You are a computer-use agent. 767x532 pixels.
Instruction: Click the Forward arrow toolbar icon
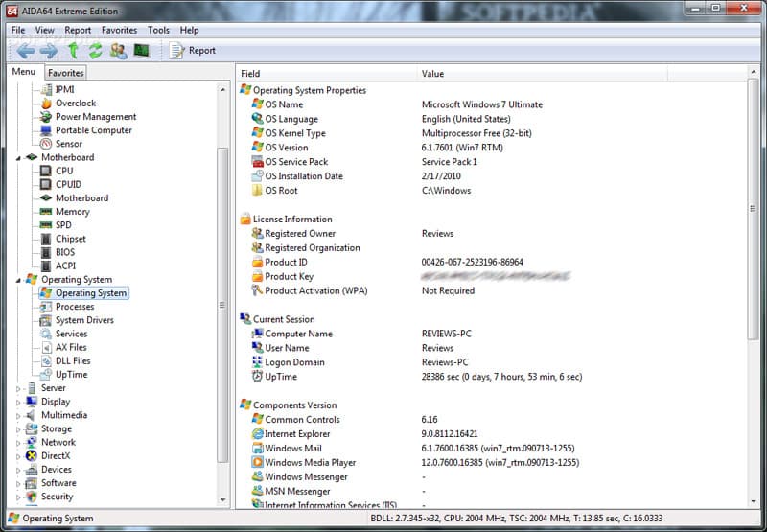coord(48,51)
